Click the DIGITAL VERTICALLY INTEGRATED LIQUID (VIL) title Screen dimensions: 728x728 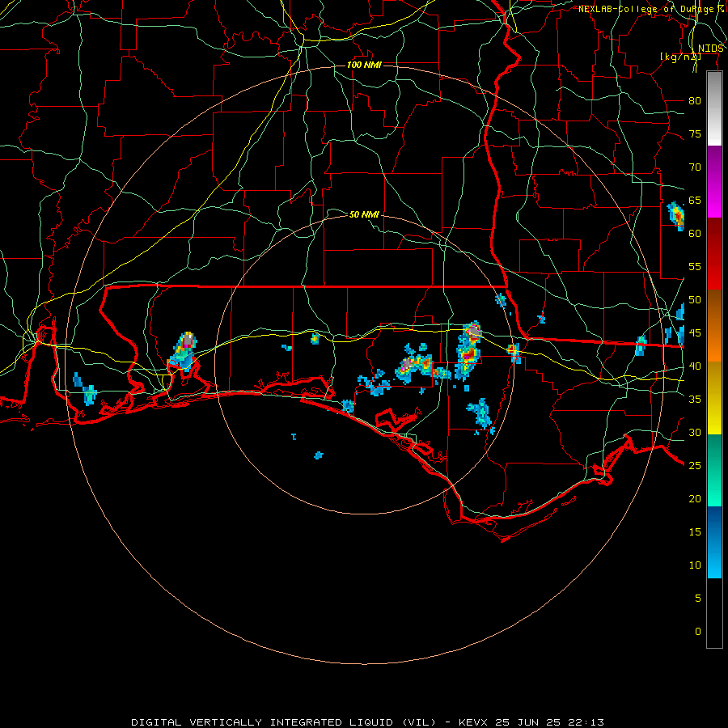tap(284, 722)
